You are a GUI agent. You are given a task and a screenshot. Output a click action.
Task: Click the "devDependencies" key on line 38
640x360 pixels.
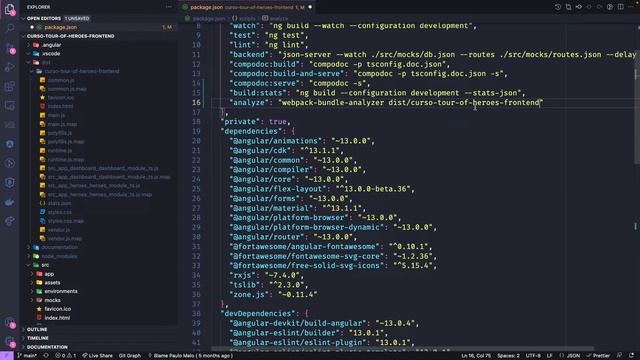pyautogui.click(x=258, y=313)
